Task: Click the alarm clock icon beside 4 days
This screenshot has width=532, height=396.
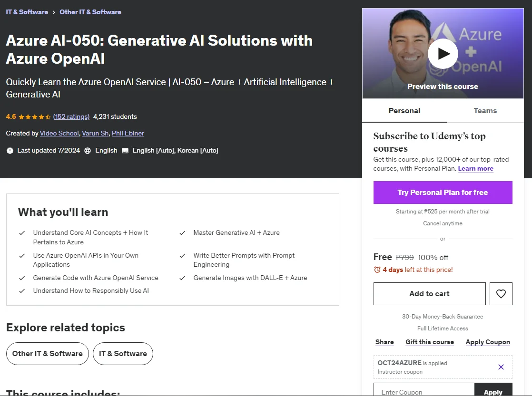Action: pos(377,270)
